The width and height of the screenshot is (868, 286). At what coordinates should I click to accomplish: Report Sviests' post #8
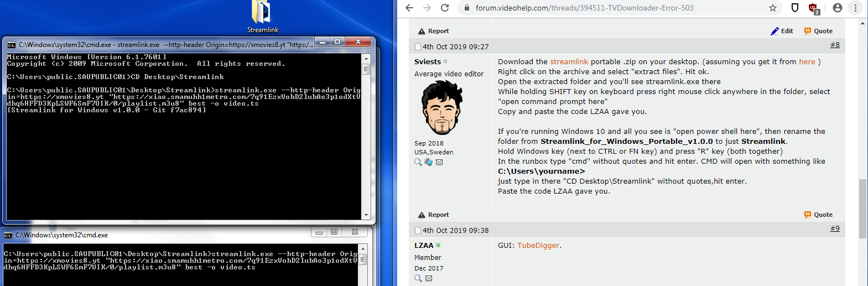click(433, 215)
